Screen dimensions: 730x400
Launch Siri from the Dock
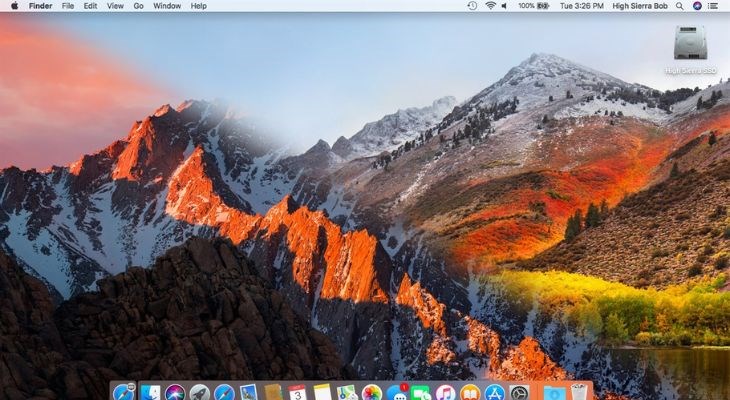[175, 392]
